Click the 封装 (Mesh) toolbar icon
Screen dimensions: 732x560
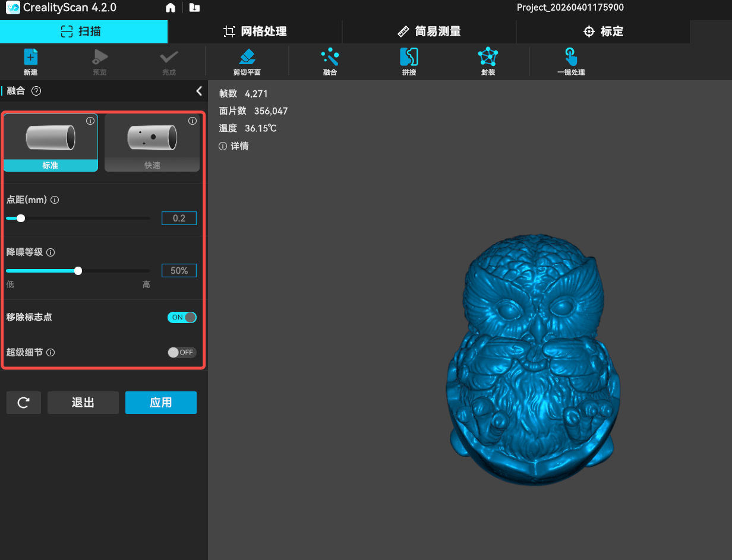click(x=488, y=61)
